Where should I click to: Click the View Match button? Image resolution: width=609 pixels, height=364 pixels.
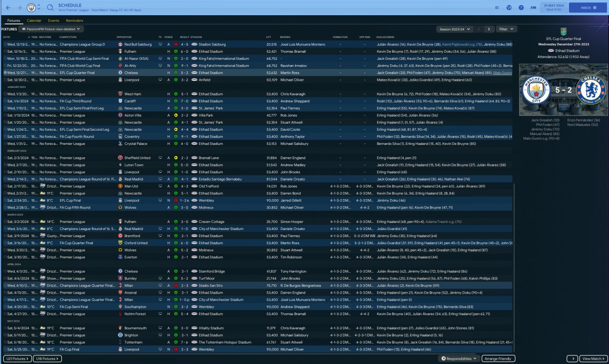tap(593, 359)
